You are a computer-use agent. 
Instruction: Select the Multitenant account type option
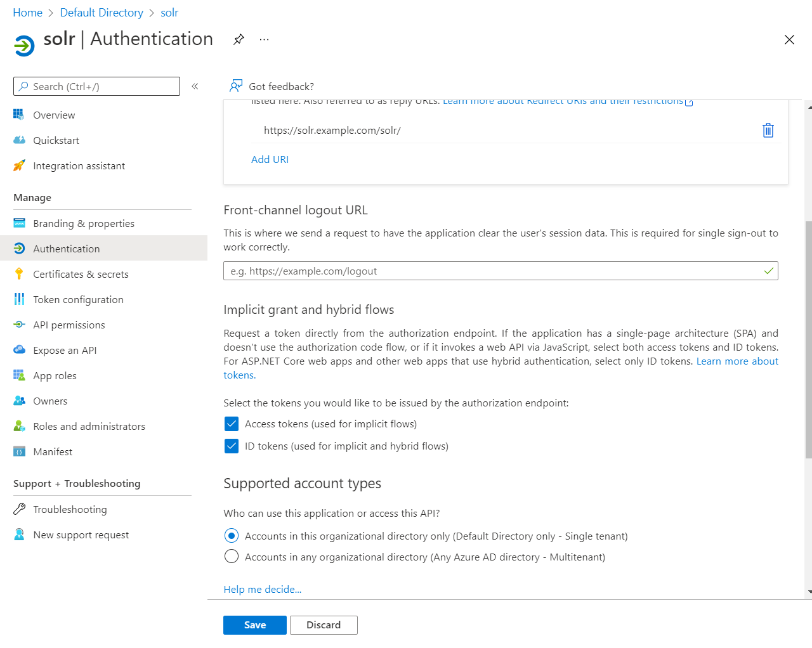tap(232, 557)
